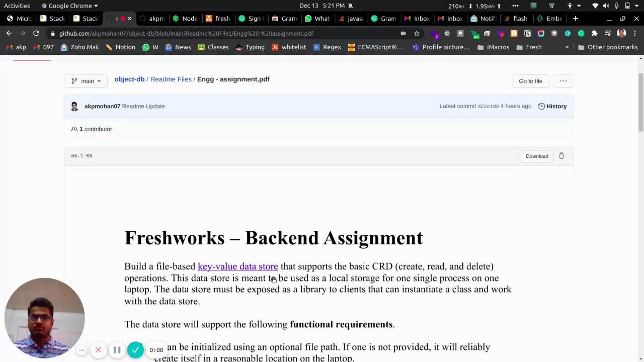Open the recorder's more options dots
The height and width of the screenshot is (362, 644).
point(82,350)
